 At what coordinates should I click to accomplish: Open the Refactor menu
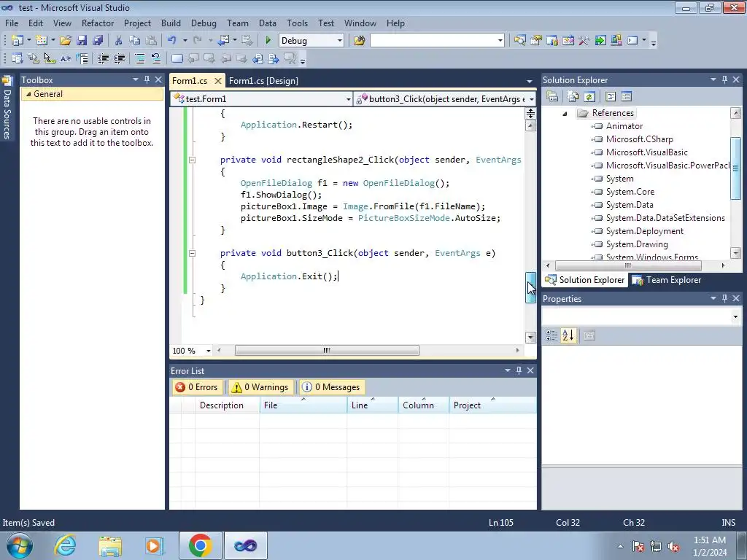[x=98, y=23]
